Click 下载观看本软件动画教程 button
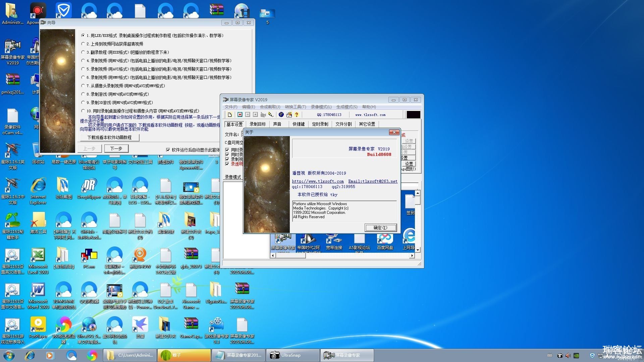 (109, 137)
